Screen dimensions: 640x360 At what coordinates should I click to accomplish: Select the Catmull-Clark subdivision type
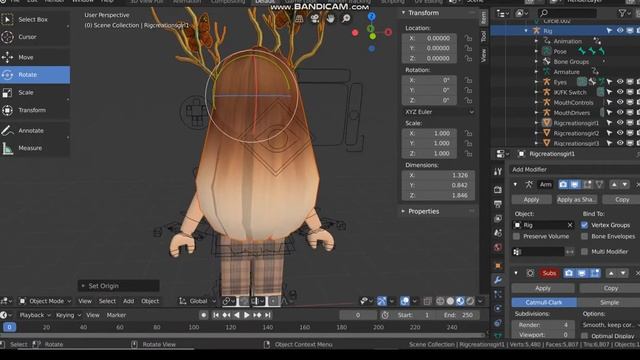click(544, 302)
